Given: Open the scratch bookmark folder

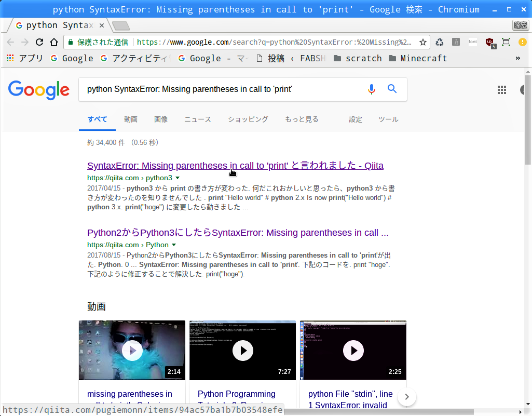Looking at the screenshot, I should [358, 58].
